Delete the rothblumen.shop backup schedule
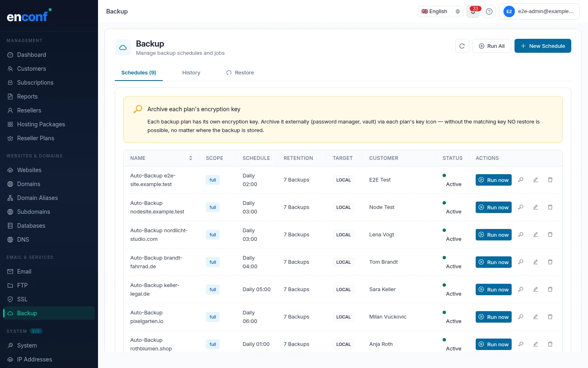This screenshot has width=588, height=368. [550, 344]
